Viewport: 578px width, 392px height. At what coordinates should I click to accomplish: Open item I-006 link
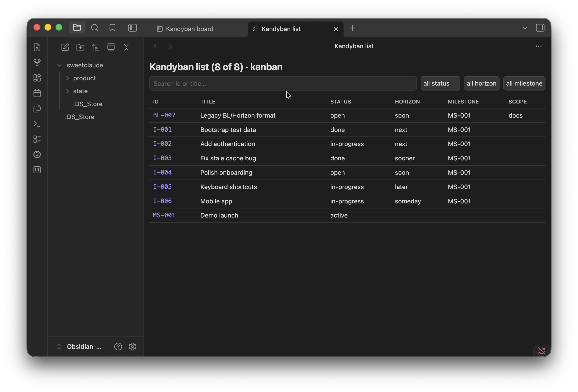[162, 201]
